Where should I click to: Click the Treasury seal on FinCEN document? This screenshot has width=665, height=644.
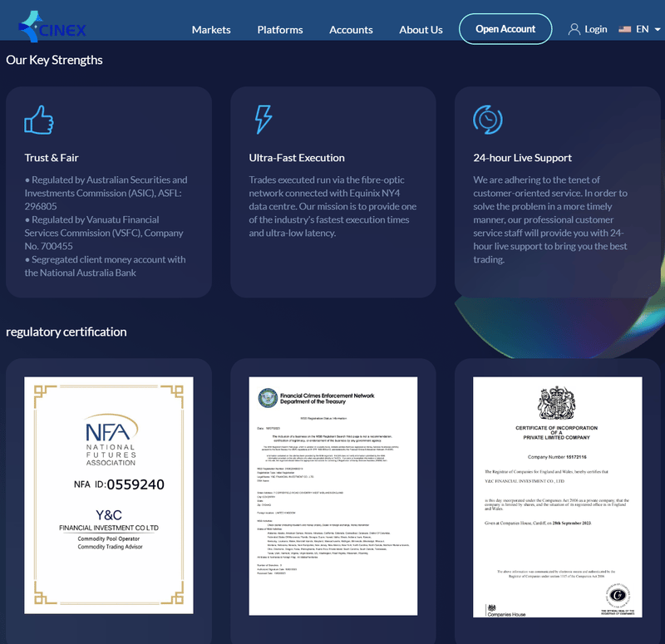click(268, 398)
